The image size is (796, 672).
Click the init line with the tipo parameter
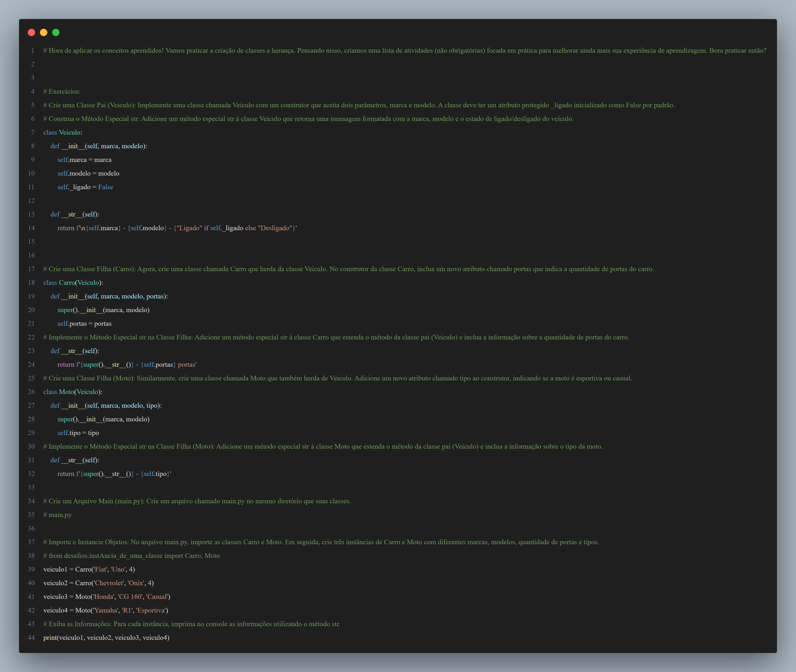(x=106, y=405)
